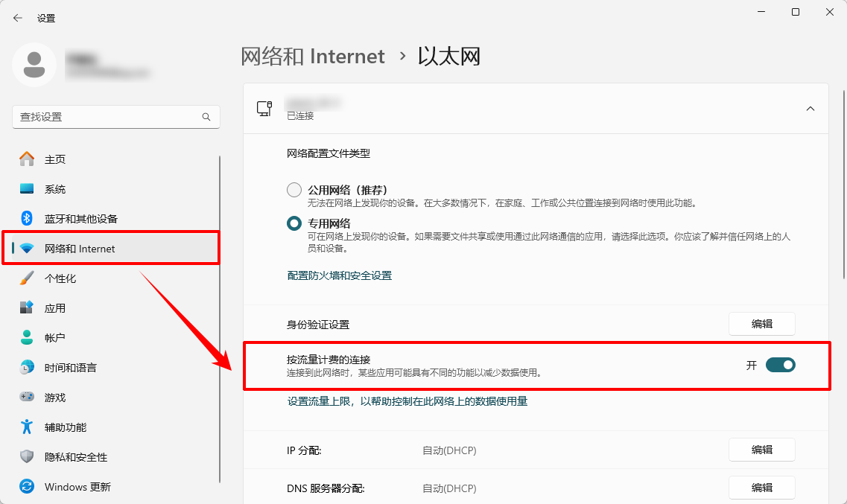Click the Ethernet adapter computer icon
This screenshot has height=504, width=847.
point(264,109)
